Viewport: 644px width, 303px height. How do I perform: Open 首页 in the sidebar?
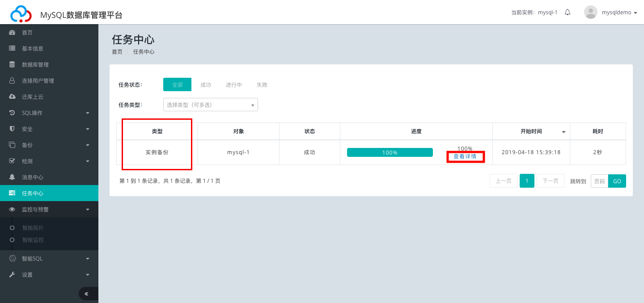click(x=49, y=33)
